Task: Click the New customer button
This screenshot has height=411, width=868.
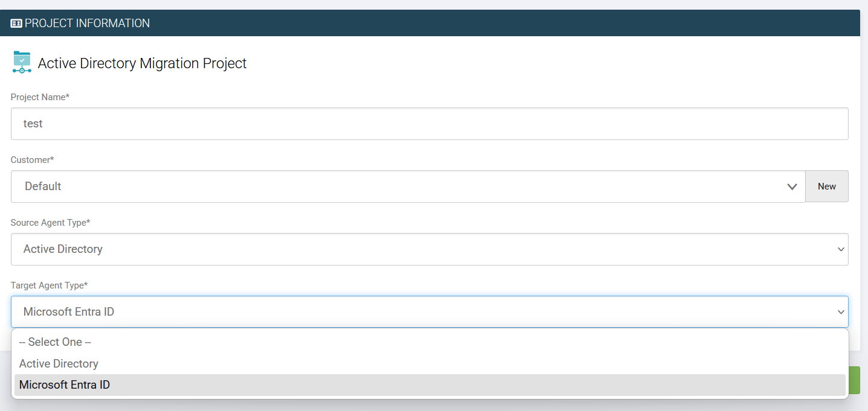Action: point(826,186)
